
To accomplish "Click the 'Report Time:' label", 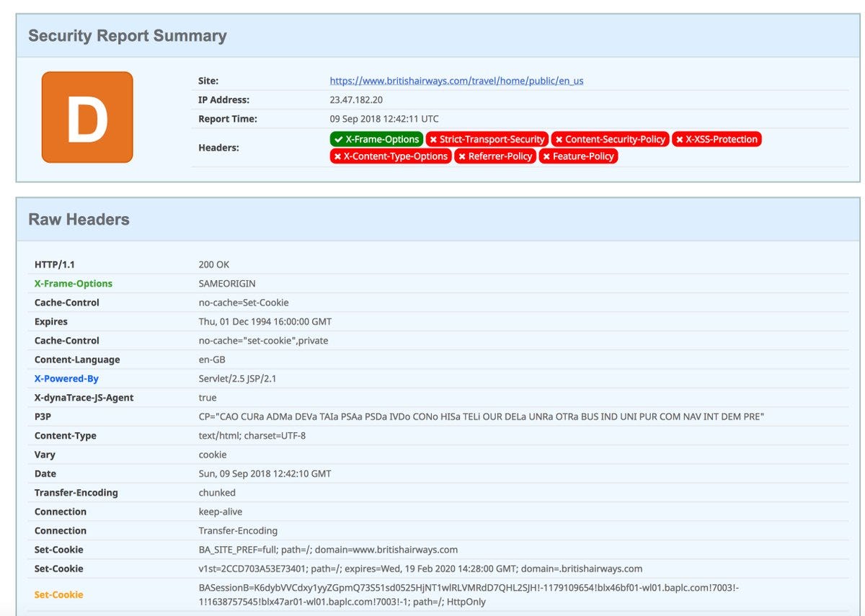I will click(x=228, y=119).
